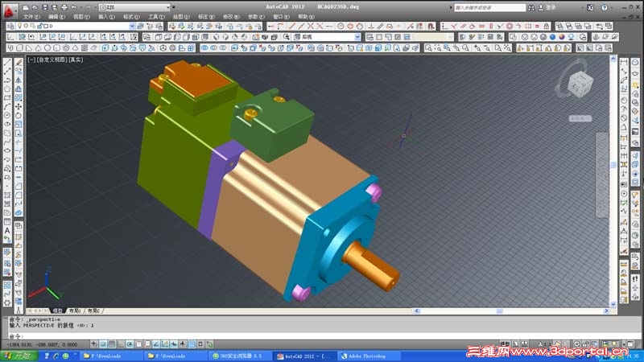This screenshot has width=644, height=362.
Task: Switch to the 布局1 layout tab
Action: click(x=75, y=311)
